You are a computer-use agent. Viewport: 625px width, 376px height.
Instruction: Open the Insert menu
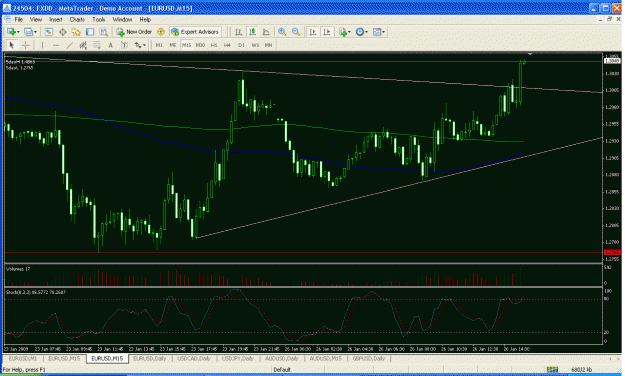pyautogui.click(x=56, y=20)
